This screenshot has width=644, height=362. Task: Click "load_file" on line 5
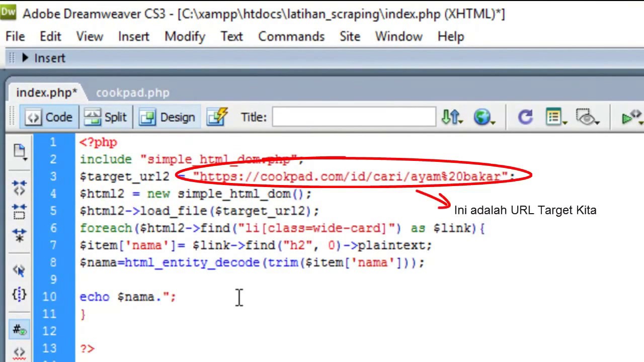click(173, 211)
